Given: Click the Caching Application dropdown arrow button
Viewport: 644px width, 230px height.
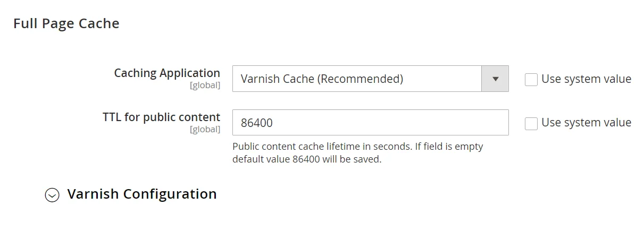Looking at the screenshot, I should pos(495,79).
